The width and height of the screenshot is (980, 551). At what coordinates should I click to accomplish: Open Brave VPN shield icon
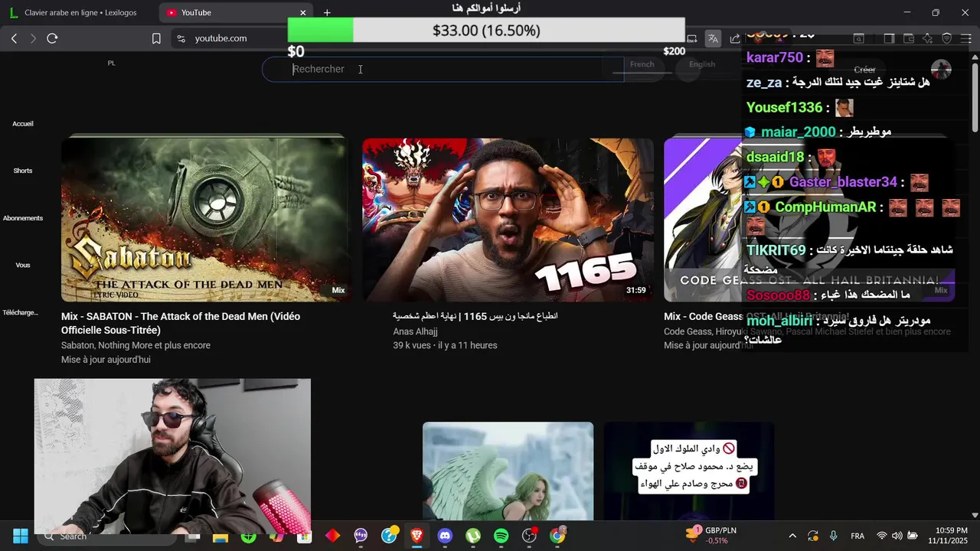947,38
